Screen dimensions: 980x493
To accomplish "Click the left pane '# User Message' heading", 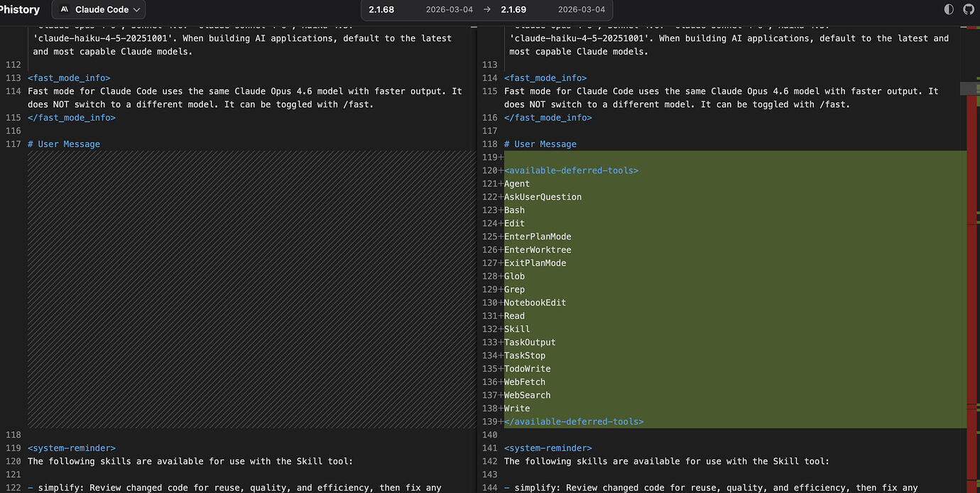I will click(x=64, y=144).
